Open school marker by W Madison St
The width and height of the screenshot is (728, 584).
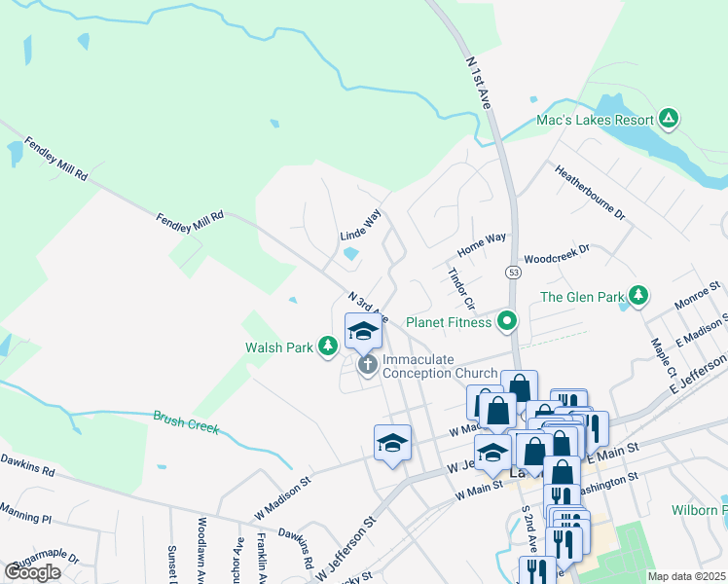[x=392, y=443]
